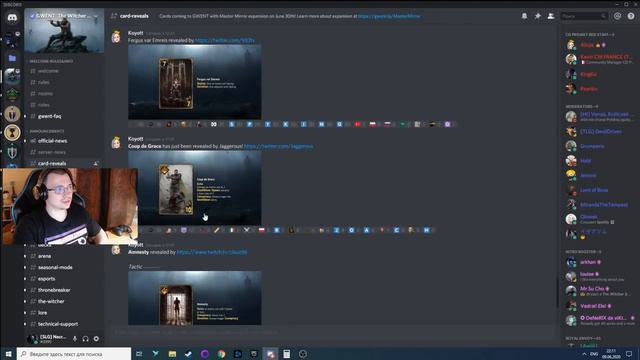Click the search field in Discord header
This screenshot has width=640, height=360.
point(584,16)
